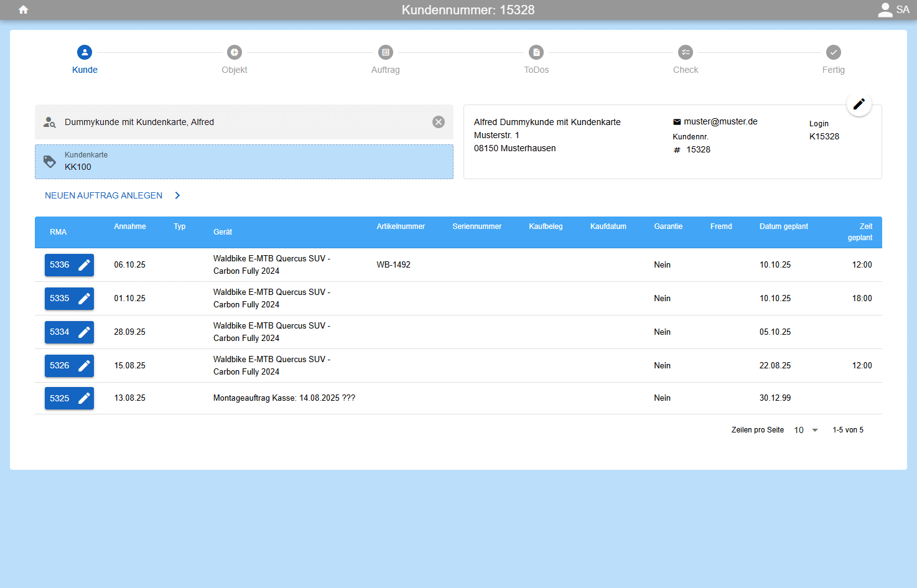Screen dimensions: 917x588
Task: Open the SA user account menu
Action: coord(893,10)
